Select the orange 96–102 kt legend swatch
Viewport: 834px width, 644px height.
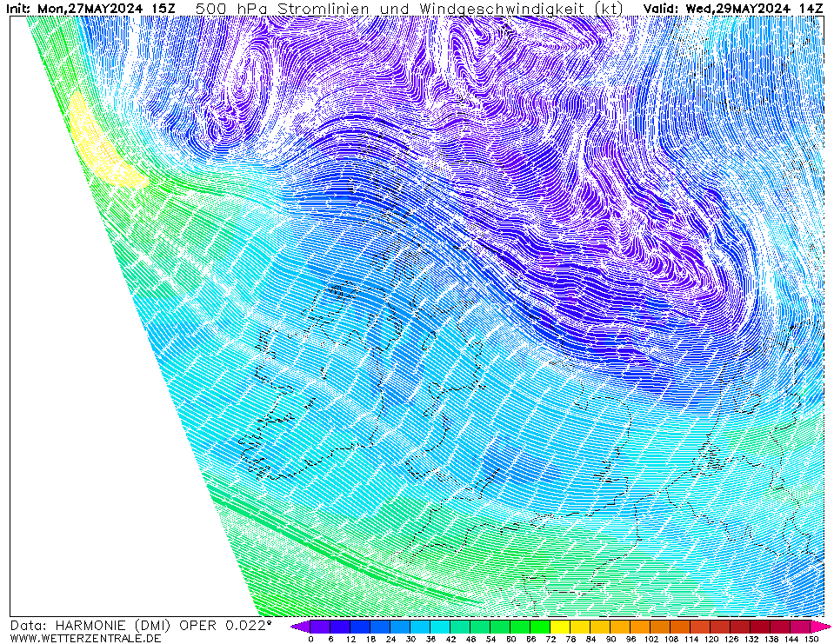tap(640, 627)
